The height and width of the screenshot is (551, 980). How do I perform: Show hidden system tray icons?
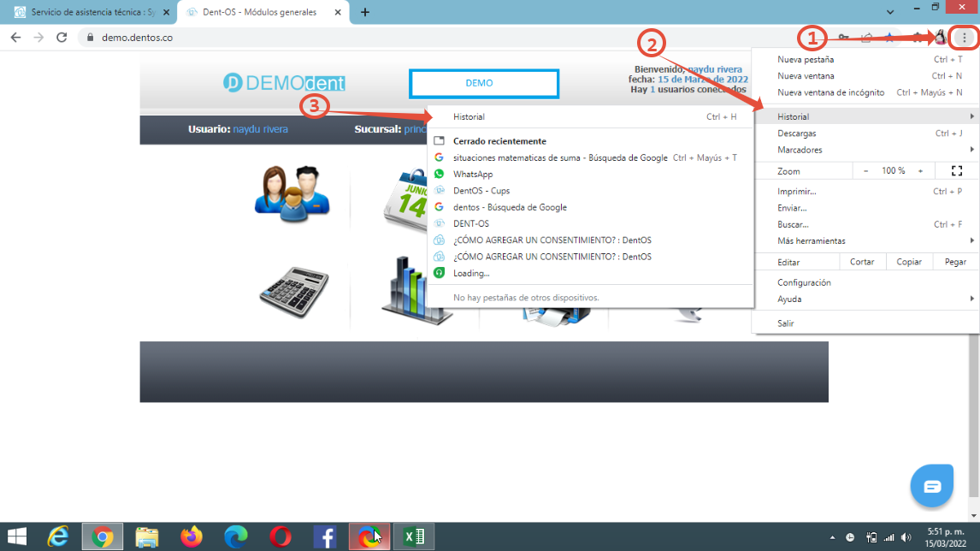[x=832, y=537]
